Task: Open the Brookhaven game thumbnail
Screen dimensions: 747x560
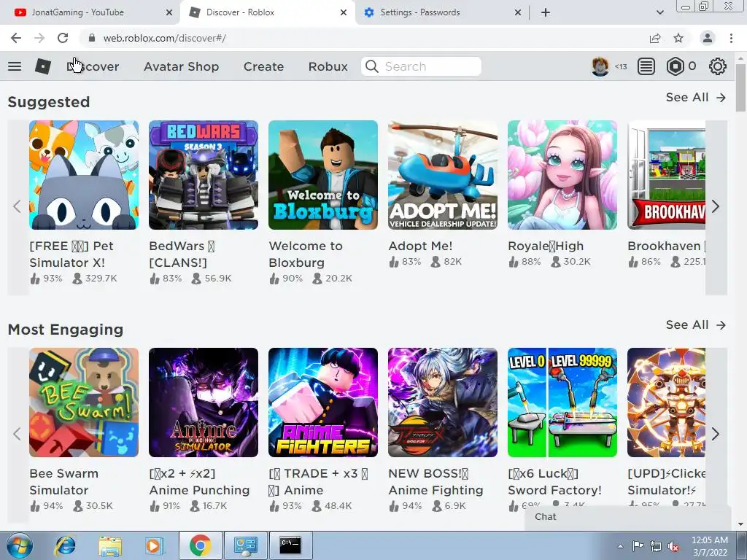Action: tap(666, 175)
